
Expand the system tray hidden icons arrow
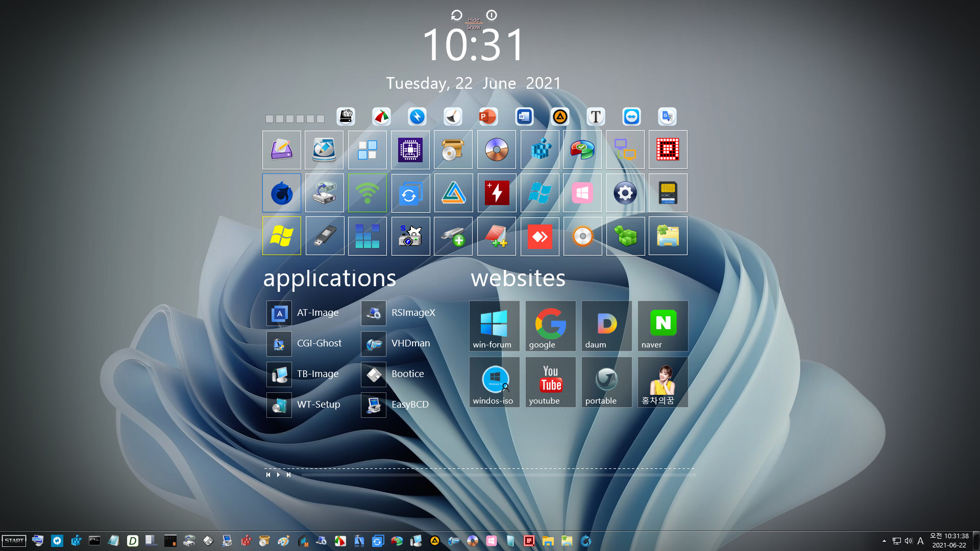[884, 541]
